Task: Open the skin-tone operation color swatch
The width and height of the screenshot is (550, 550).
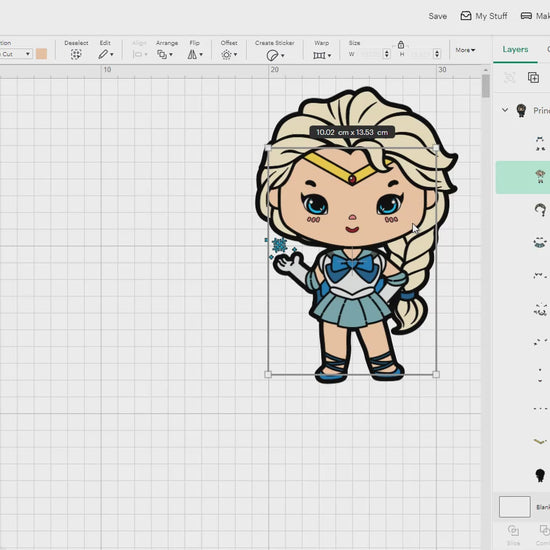Action: [41, 54]
